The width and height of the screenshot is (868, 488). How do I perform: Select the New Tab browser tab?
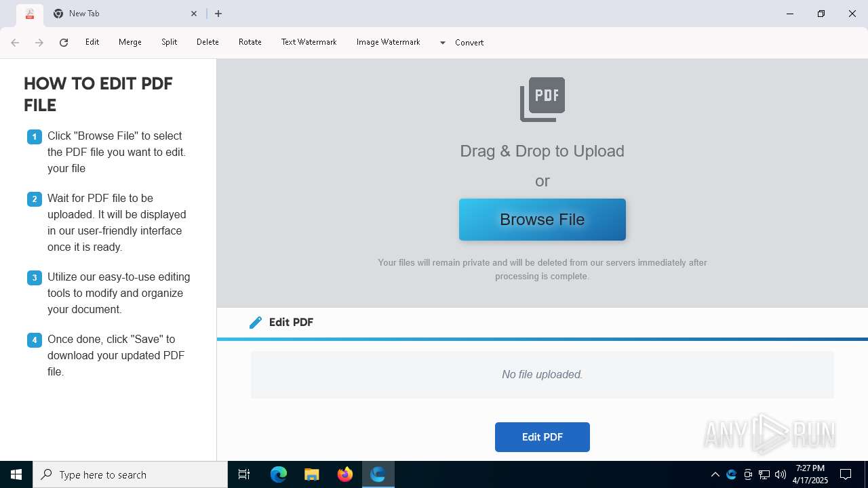(x=125, y=14)
